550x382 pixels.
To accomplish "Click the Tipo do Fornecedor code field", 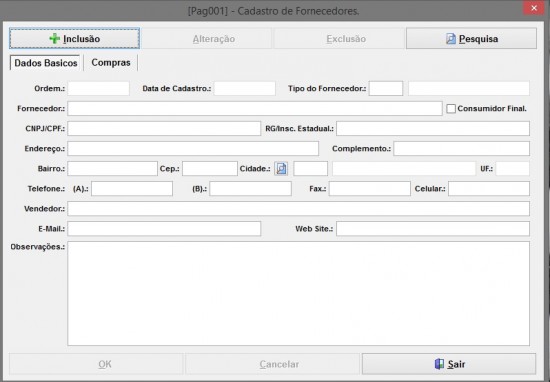I will coord(386,88).
